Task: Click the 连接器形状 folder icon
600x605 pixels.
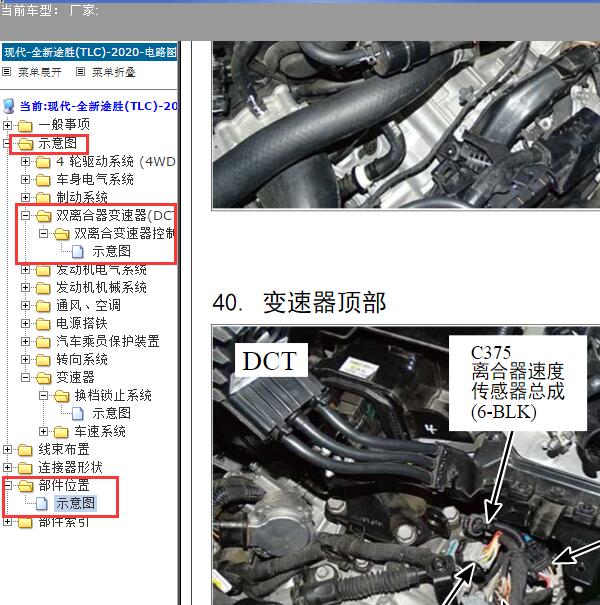Action: (25, 468)
